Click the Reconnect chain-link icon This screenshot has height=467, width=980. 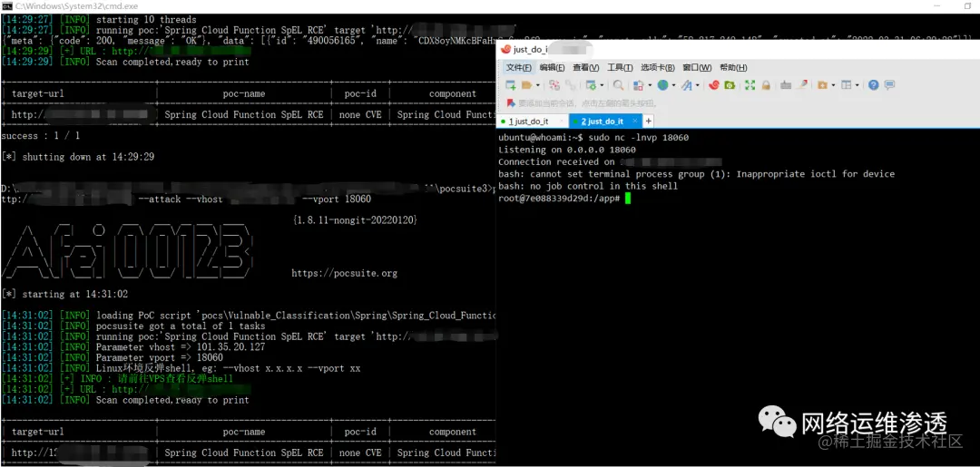click(x=571, y=85)
